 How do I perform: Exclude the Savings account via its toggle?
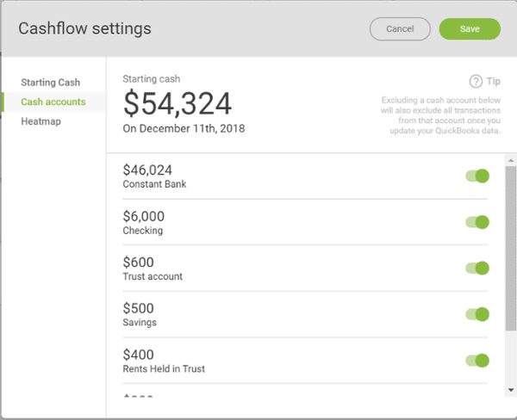(x=477, y=314)
